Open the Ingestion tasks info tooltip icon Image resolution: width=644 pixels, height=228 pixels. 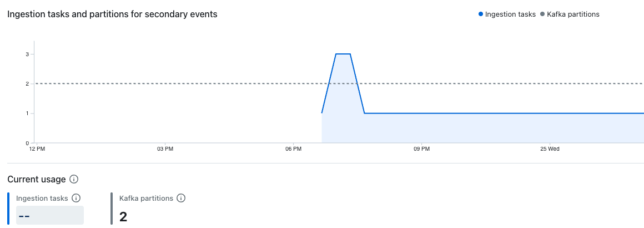point(77,198)
